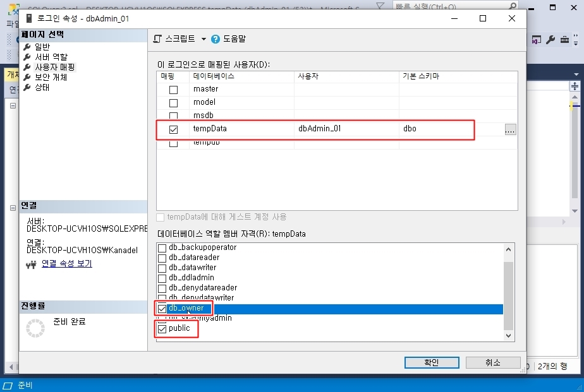Open the 스크립트 dropdown arrow
The image size is (584, 392).
(203, 39)
